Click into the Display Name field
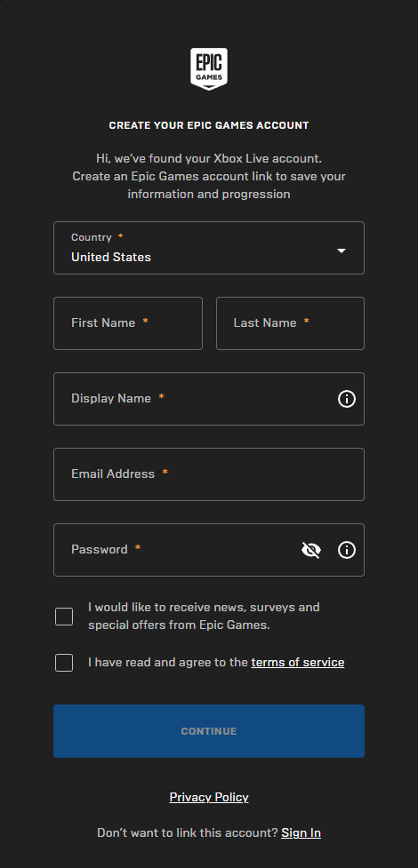 click(209, 399)
